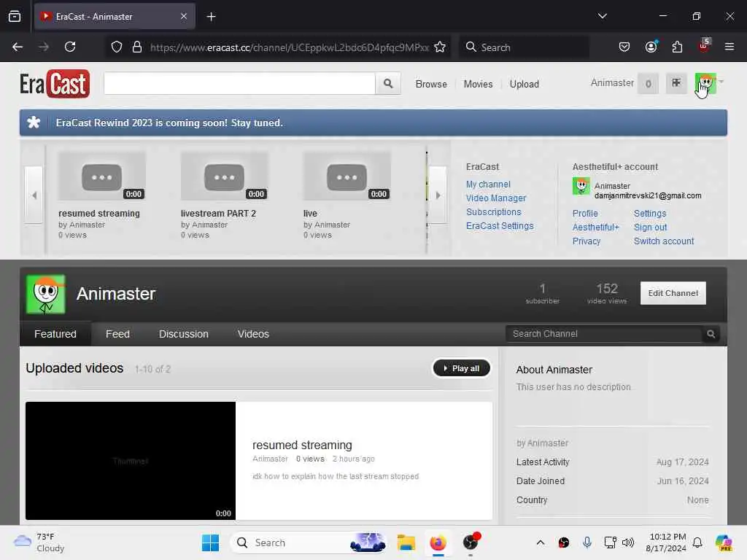Open Pocket save icon in toolbar

[x=624, y=47]
